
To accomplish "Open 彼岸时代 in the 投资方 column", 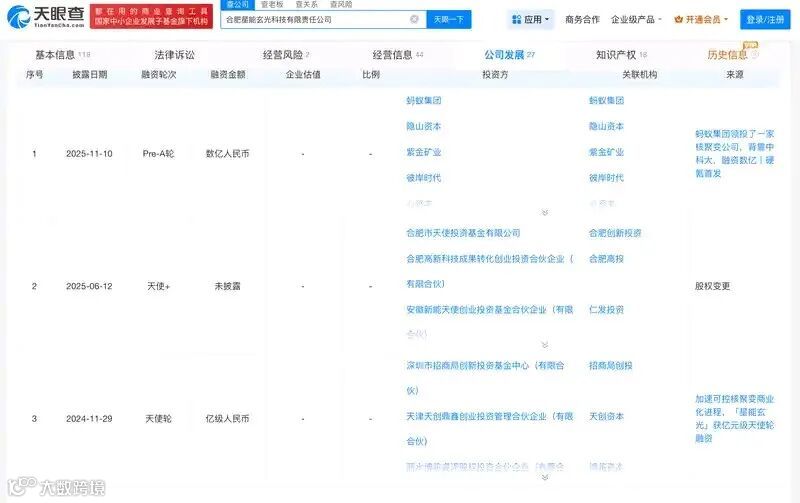I will pyautogui.click(x=423, y=178).
